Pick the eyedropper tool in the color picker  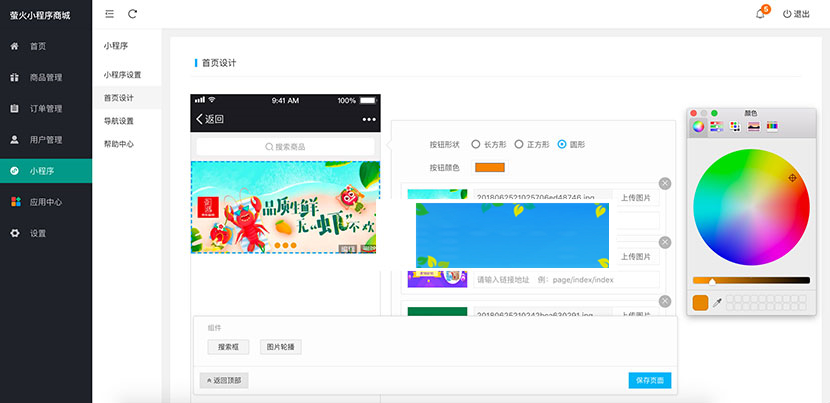(x=717, y=302)
